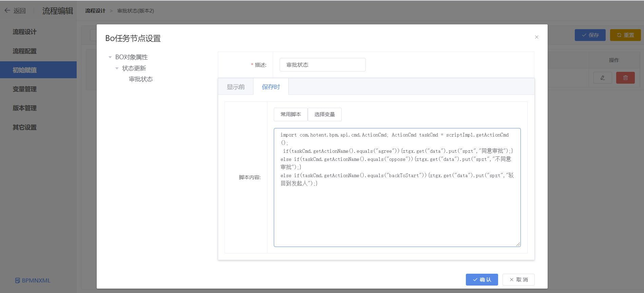
Task: Close the Bo任务节点设置 dialog with X
Action: pyautogui.click(x=536, y=37)
